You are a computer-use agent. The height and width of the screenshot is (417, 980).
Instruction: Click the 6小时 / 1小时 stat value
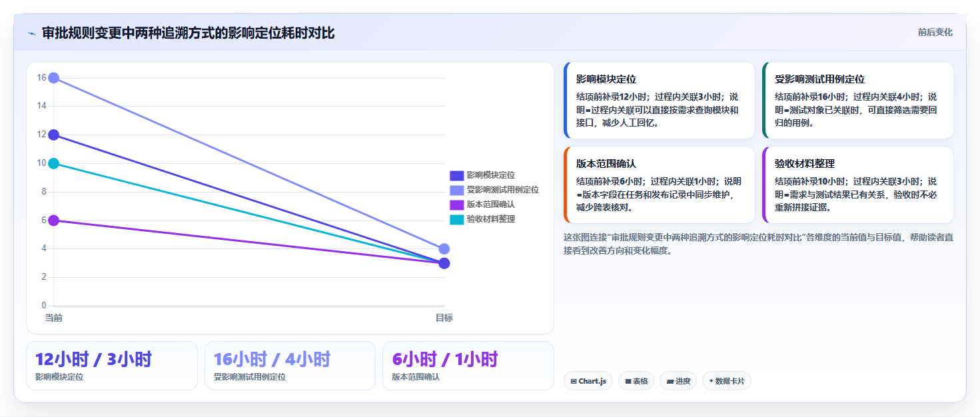[x=445, y=360]
